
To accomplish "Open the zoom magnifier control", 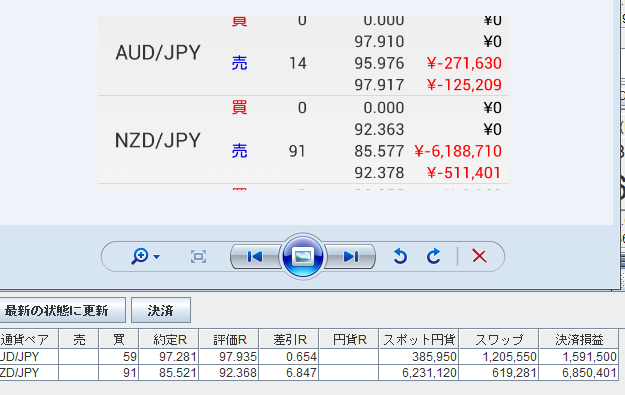I will 140,256.
